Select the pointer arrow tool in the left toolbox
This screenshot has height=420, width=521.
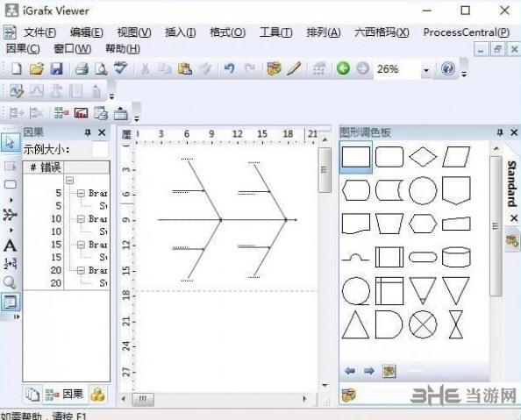click(11, 143)
